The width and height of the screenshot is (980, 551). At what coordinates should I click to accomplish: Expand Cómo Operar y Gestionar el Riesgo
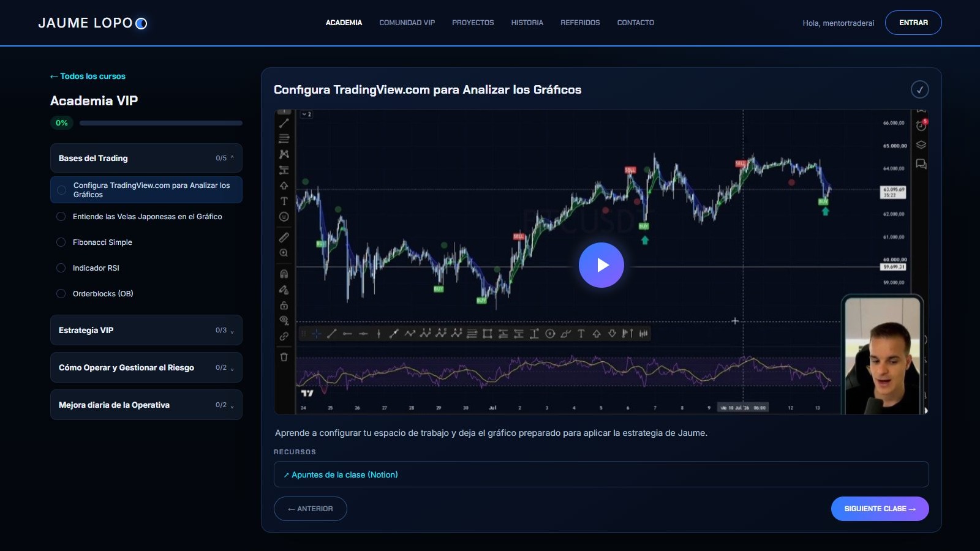tap(146, 367)
